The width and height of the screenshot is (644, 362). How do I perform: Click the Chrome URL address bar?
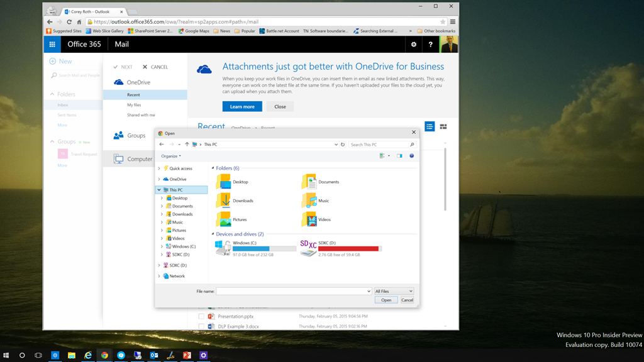266,22
